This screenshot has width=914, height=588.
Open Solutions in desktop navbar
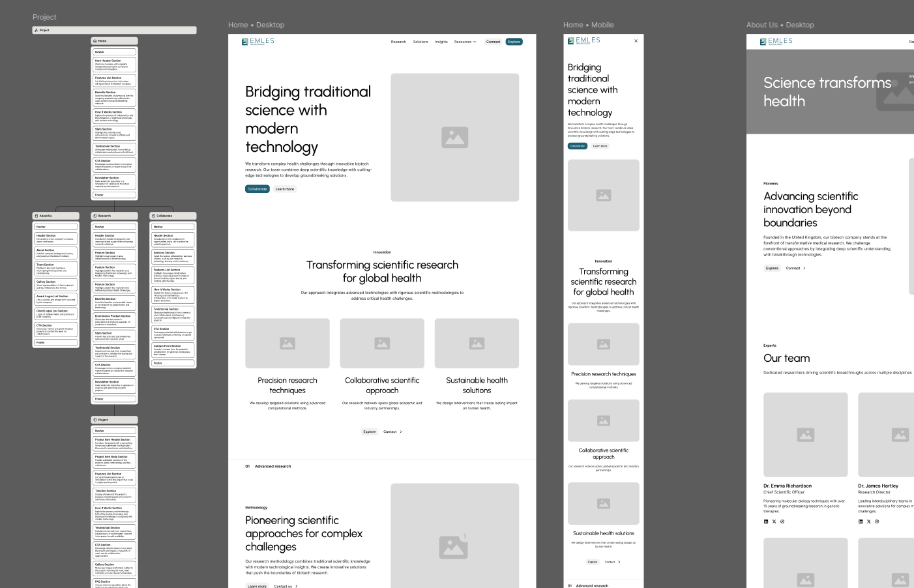420,42
